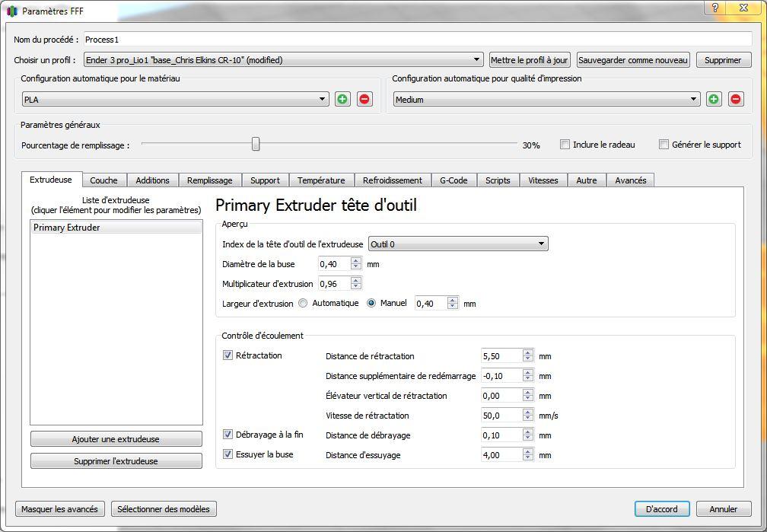Click the infill percentage slider handle
Screen dimensions: 767x532
point(256,144)
